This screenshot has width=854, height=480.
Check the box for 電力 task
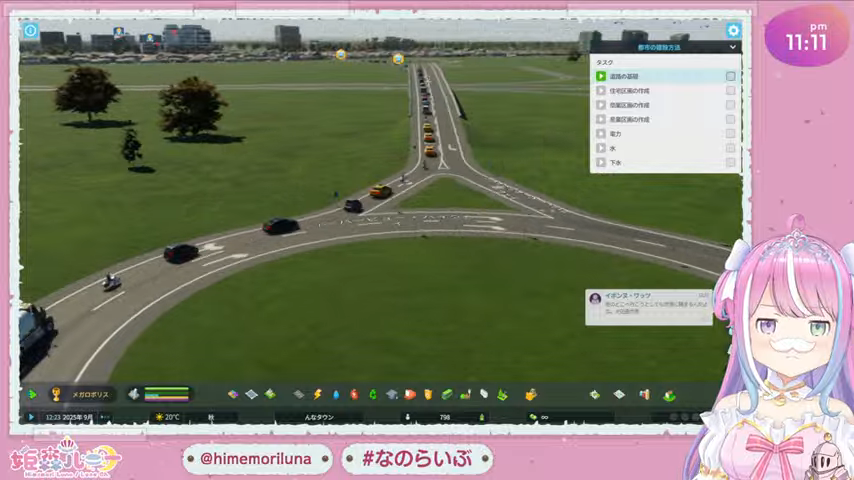point(731,133)
